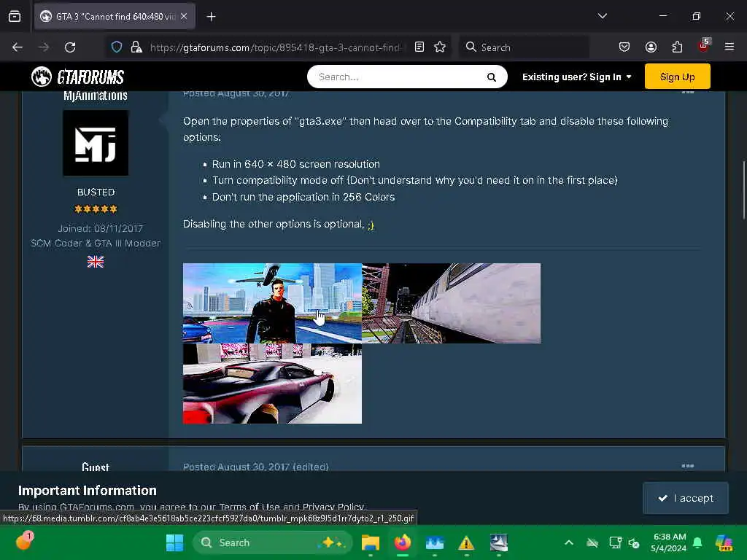Open clock showing 6:38 AM 5/4/2024

(x=669, y=542)
